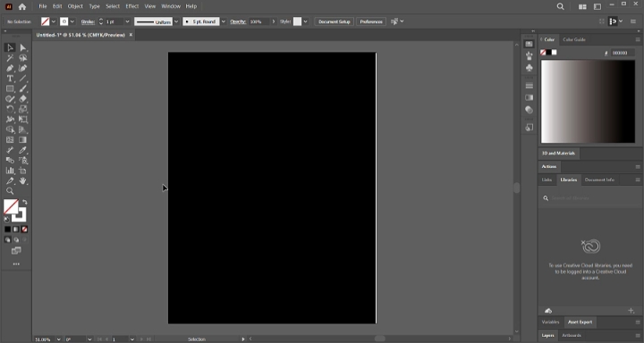644x343 pixels.
Task: Select the Symbol Sprayer tool
Action: pyautogui.click(x=23, y=161)
